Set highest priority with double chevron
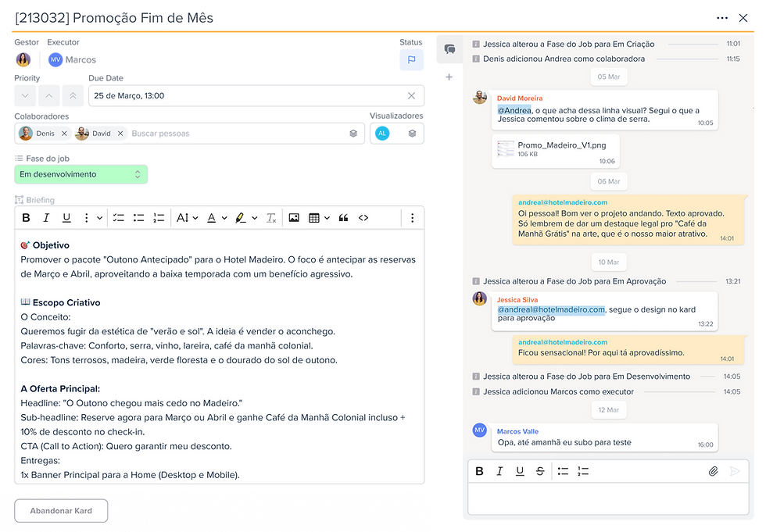 click(x=73, y=95)
